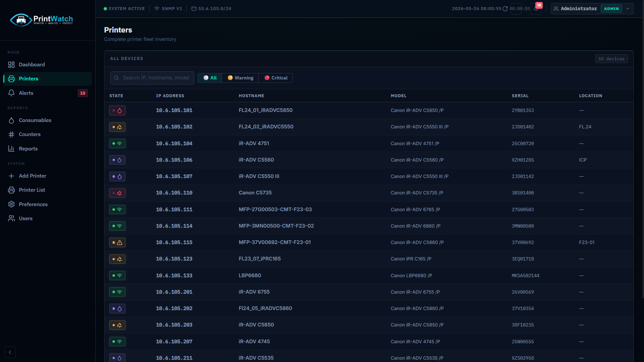
Task: Click Add Printer in the sidebar
Action: click(47, 176)
